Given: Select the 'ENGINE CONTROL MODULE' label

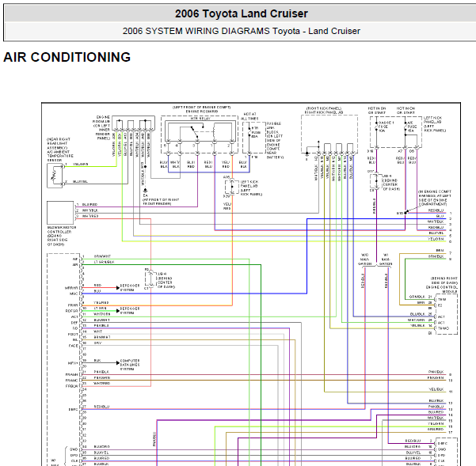Looking at the screenshot, I should coord(441,290).
